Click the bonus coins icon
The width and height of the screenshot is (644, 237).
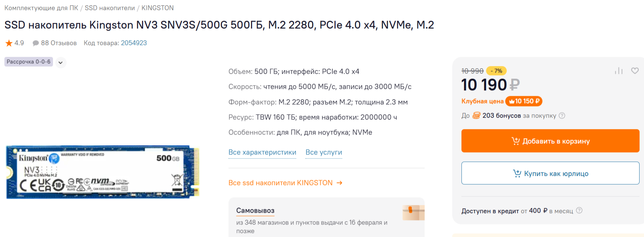click(476, 116)
